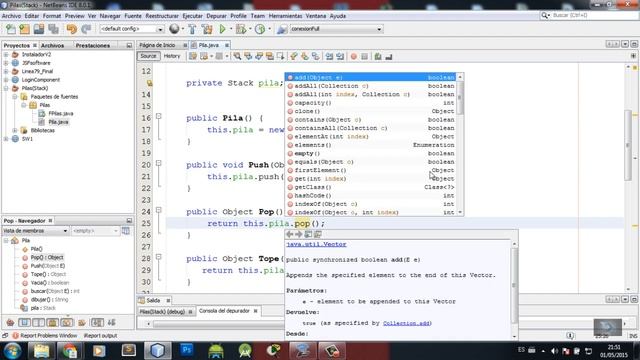Switch to the Página de Inicio tab

[158, 45]
